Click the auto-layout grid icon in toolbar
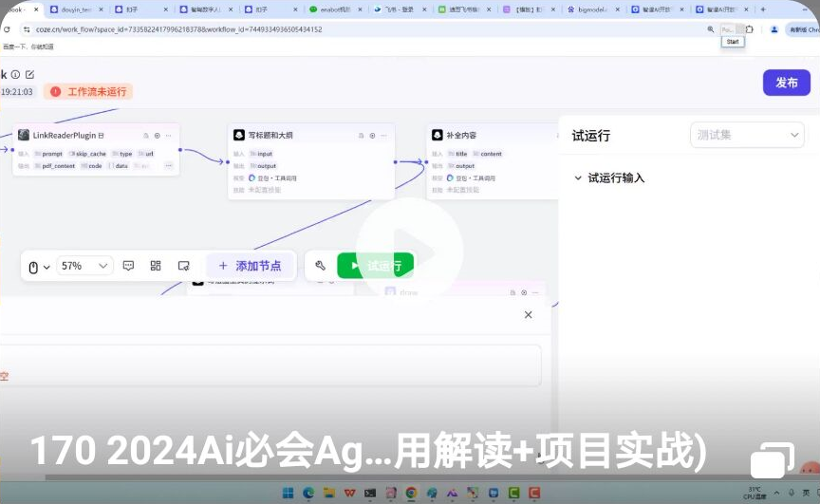 point(156,266)
